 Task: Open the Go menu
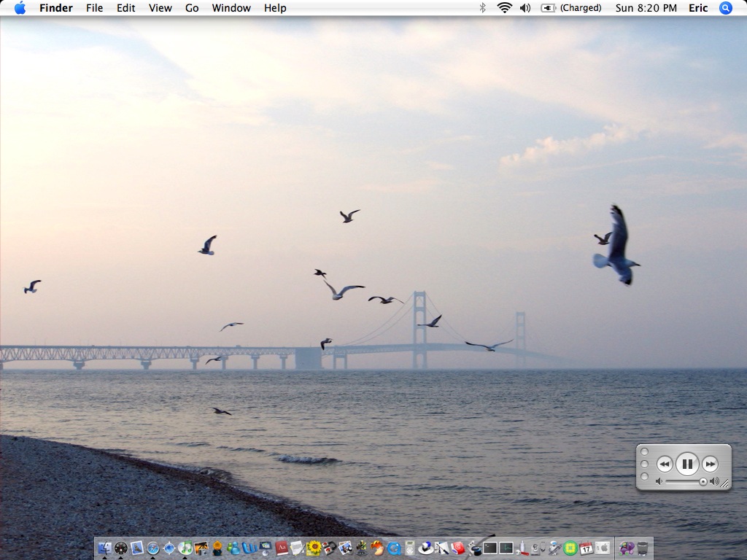coord(192,8)
